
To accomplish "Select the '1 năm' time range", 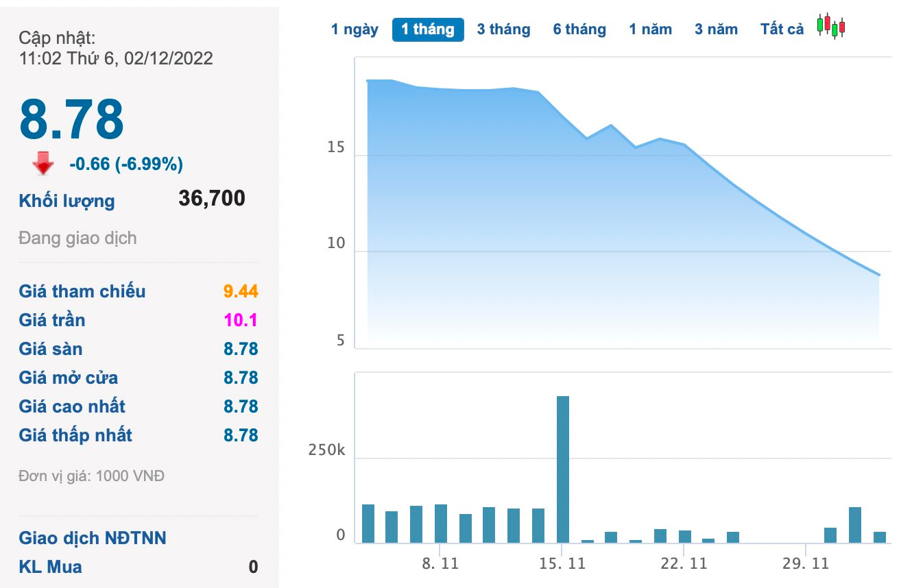I will (650, 28).
